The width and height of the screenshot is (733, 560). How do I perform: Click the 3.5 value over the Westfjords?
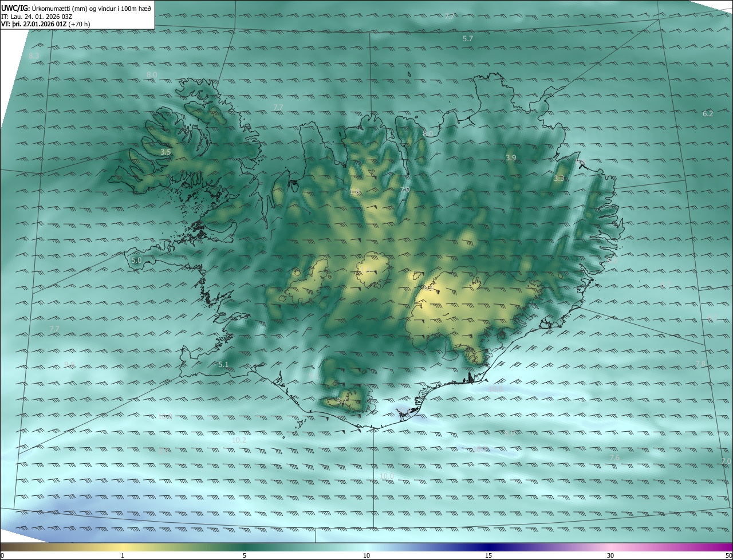(165, 152)
